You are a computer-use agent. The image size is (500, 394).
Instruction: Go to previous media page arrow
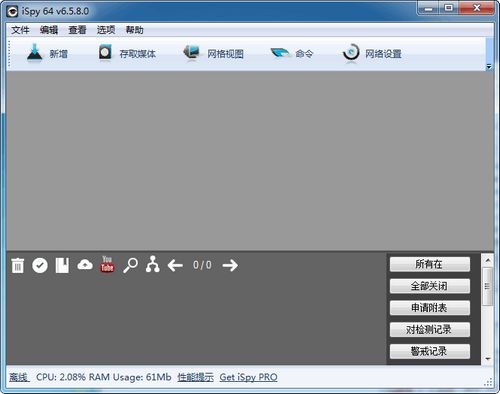(175, 266)
